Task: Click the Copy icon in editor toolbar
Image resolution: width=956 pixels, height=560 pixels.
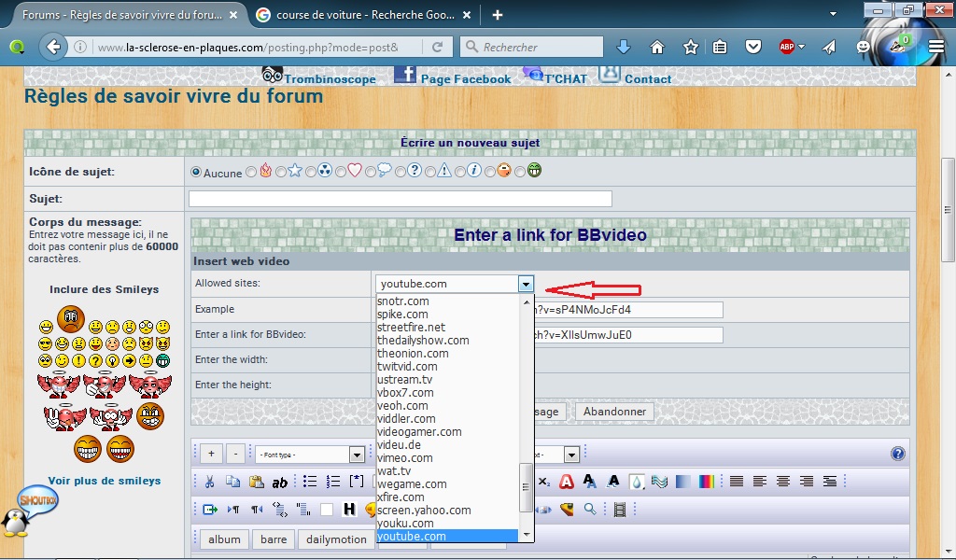Action: [232, 482]
